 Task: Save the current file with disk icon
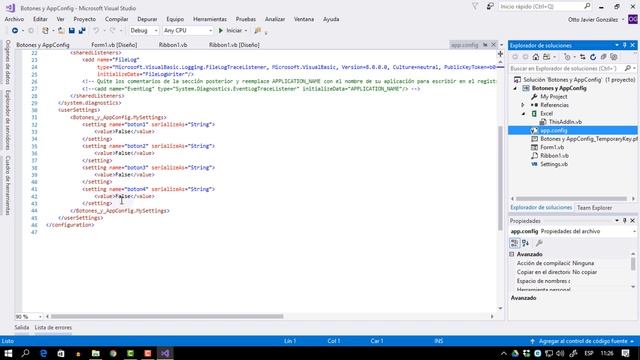tap(72, 31)
